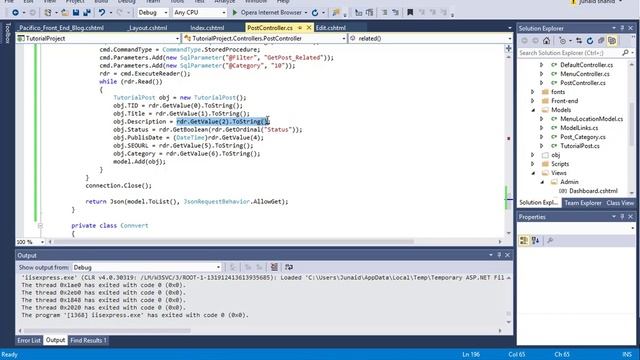The image size is (640, 360).
Task: Collapse the Models folder
Action: point(533,110)
